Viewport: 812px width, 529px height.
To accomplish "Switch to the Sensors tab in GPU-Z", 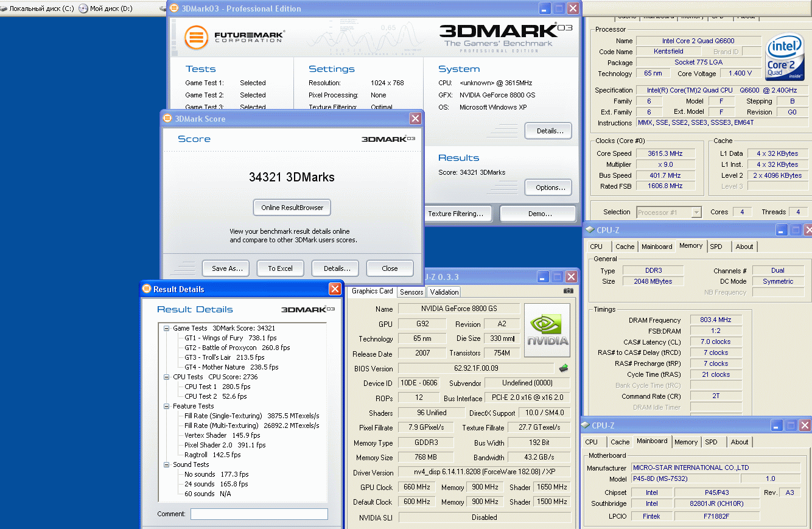I will click(x=411, y=292).
